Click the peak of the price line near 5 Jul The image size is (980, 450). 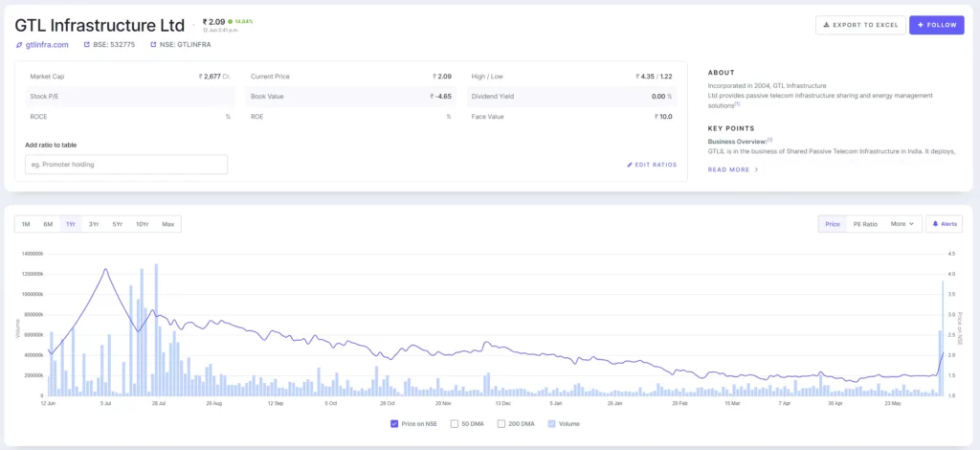[105, 269]
